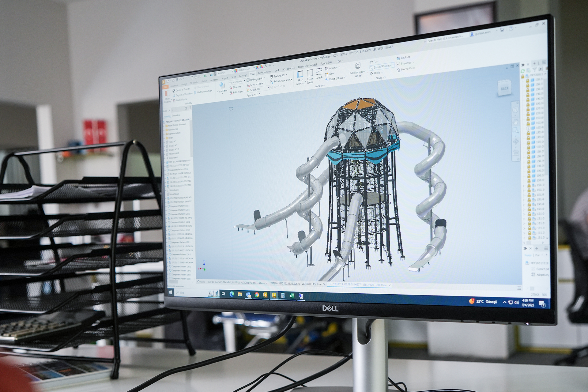This screenshot has height=392, width=588.
Task: Click the green refresh icon in right panel
Action: (522, 71)
